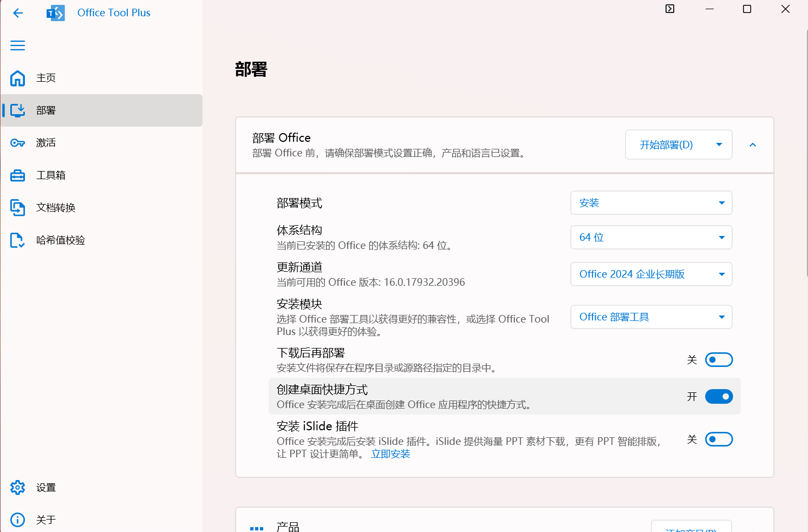Image resolution: width=808 pixels, height=532 pixels.
Task: Click the 立即安装 link
Action: [390, 454]
